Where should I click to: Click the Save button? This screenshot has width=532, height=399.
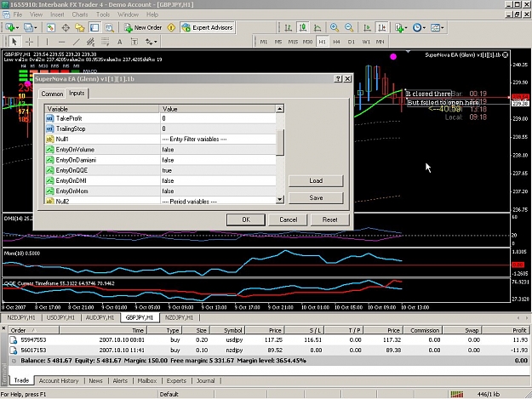point(316,197)
